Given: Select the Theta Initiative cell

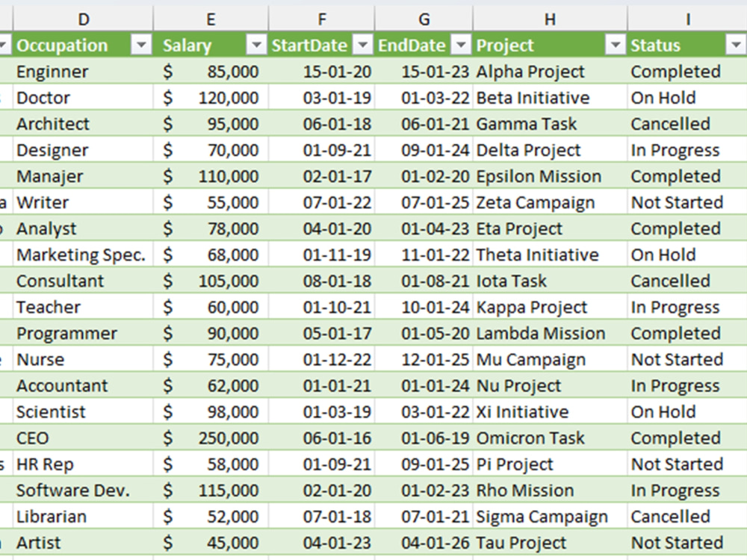Looking at the screenshot, I should pos(550,255).
